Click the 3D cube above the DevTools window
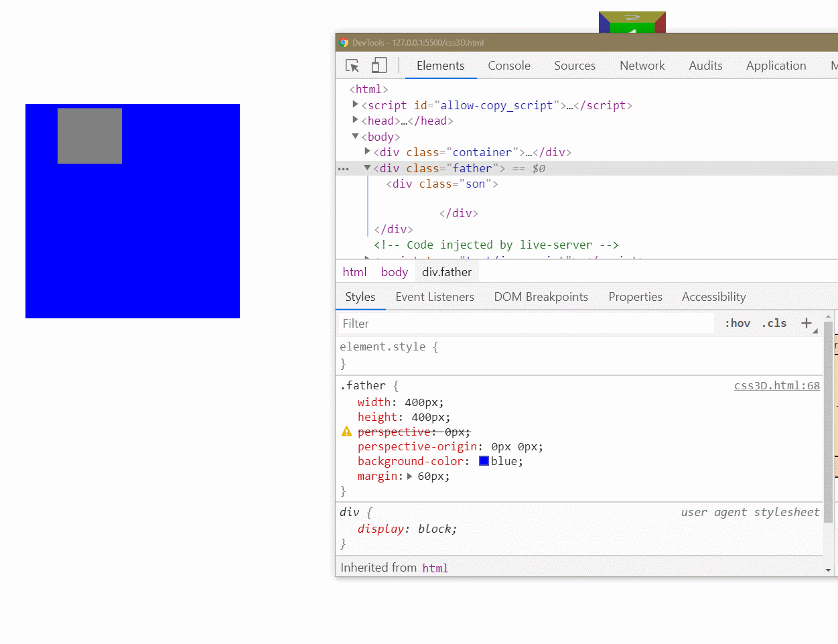This screenshot has width=838, height=644. tap(632, 22)
